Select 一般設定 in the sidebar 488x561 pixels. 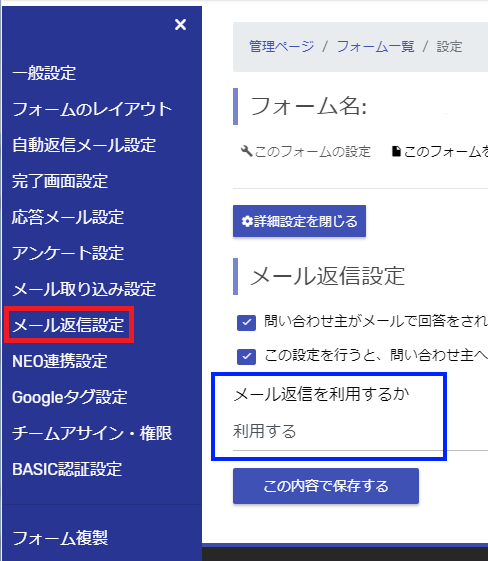(44, 73)
